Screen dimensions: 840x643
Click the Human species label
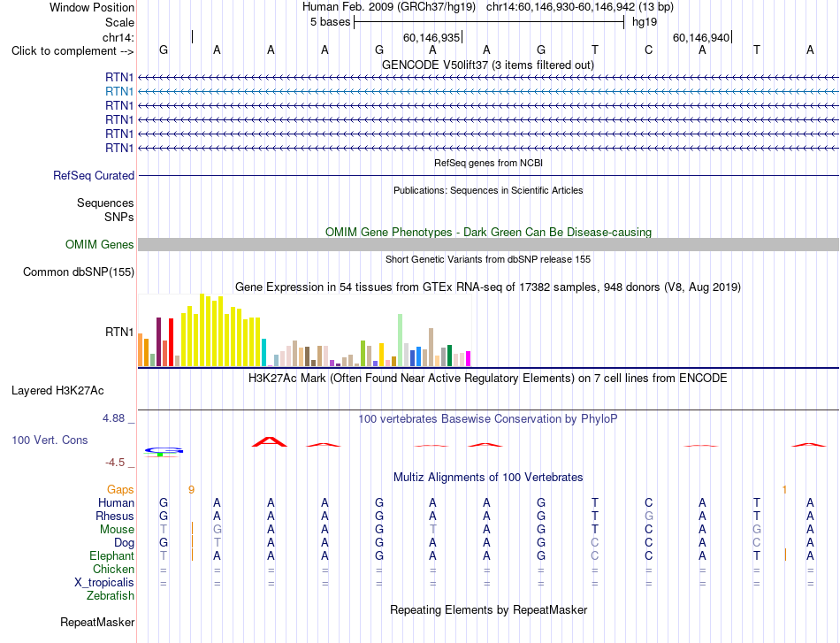tap(116, 502)
